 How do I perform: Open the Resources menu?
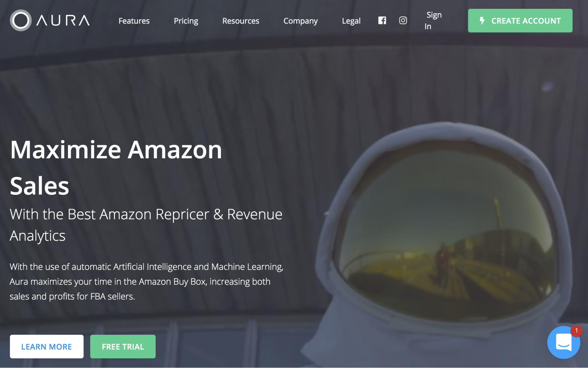pos(241,21)
